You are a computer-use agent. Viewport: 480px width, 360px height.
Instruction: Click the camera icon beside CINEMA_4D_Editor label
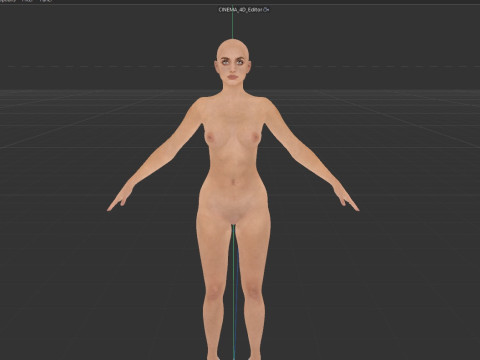click(266, 10)
